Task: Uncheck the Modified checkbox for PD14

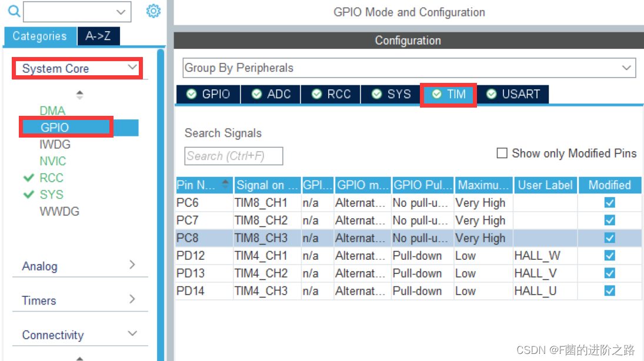Action: tap(609, 290)
